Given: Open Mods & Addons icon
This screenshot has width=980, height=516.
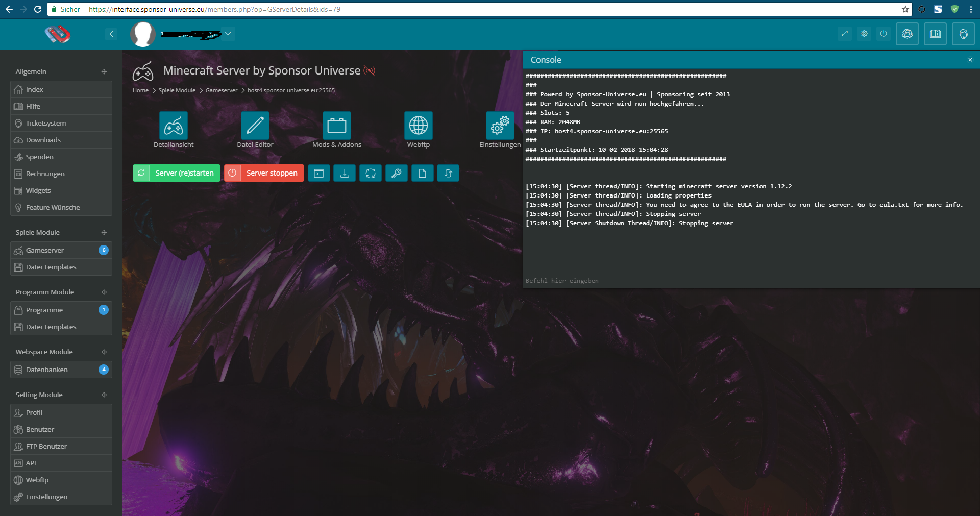Looking at the screenshot, I should [336, 126].
